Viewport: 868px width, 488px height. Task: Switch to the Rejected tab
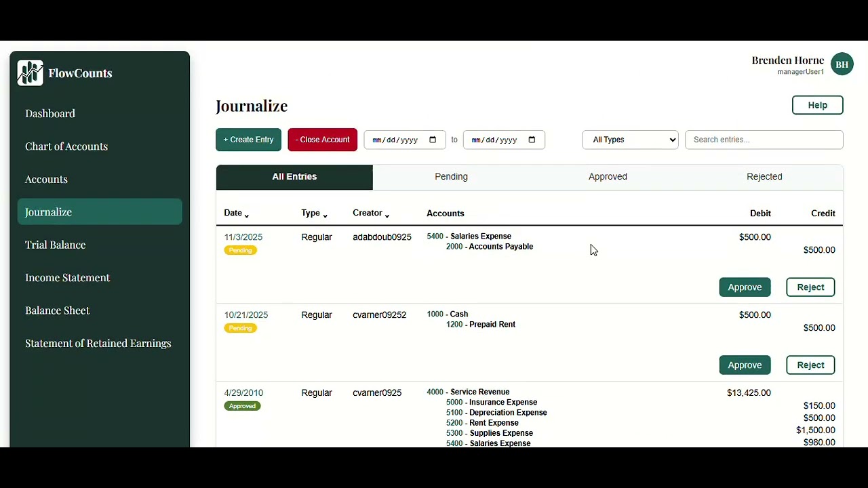[764, 177]
